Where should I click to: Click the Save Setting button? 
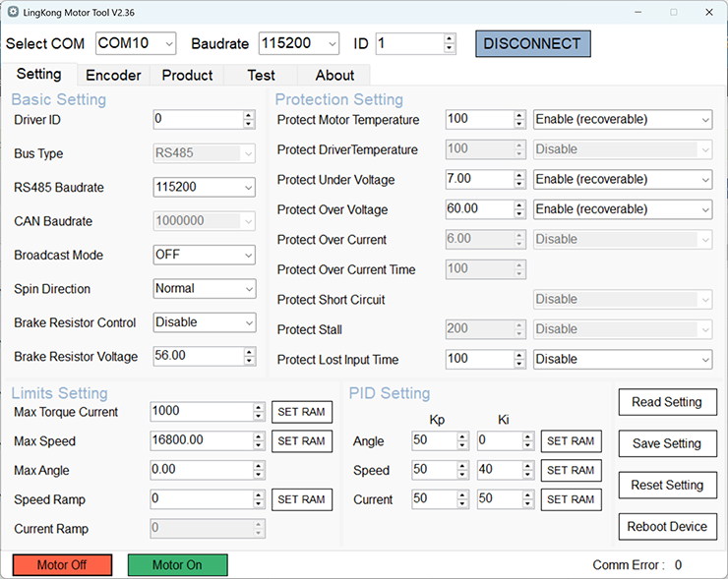pyautogui.click(x=667, y=443)
